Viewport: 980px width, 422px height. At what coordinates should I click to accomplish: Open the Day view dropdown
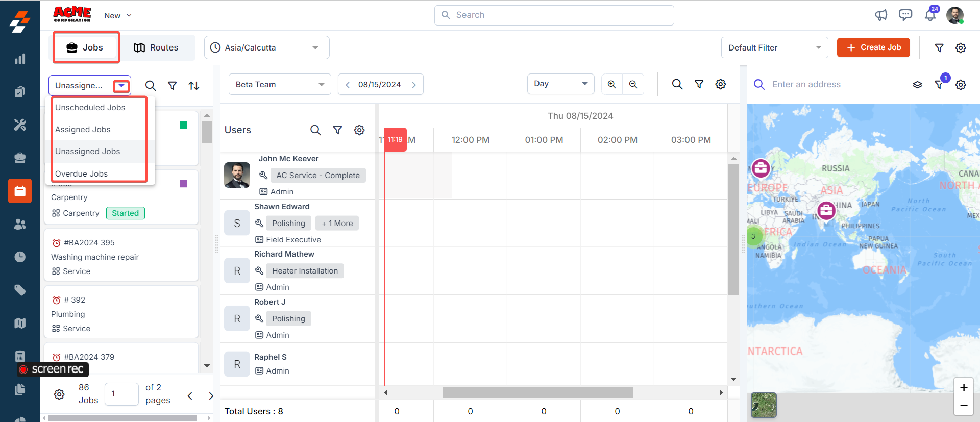pyautogui.click(x=560, y=84)
